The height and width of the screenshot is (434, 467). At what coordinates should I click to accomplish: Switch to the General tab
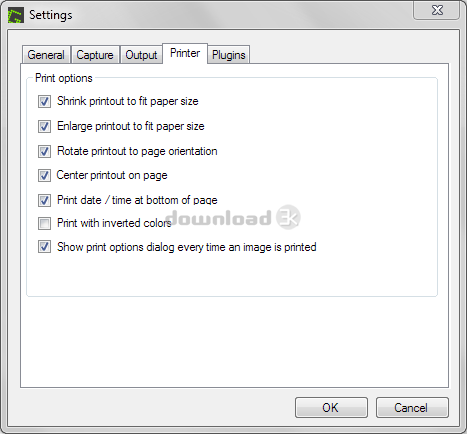[46, 55]
